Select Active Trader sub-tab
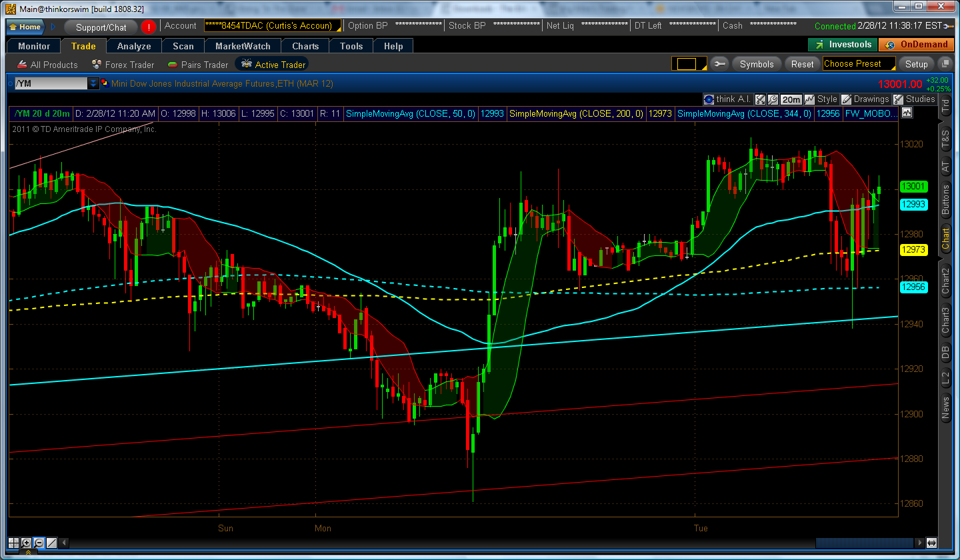 (273, 65)
